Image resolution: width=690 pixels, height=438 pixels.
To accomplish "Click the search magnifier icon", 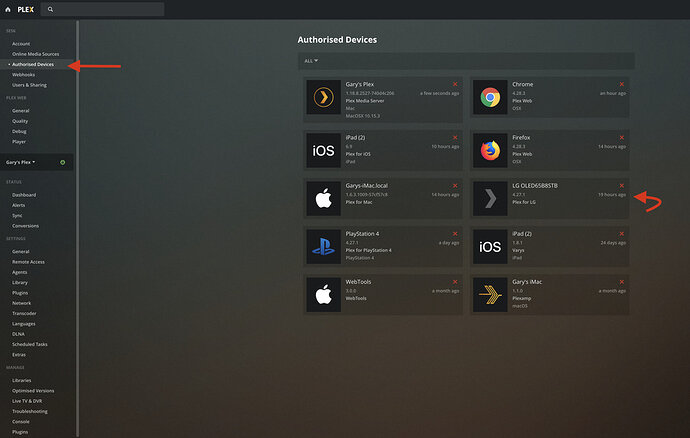I will point(50,9).
